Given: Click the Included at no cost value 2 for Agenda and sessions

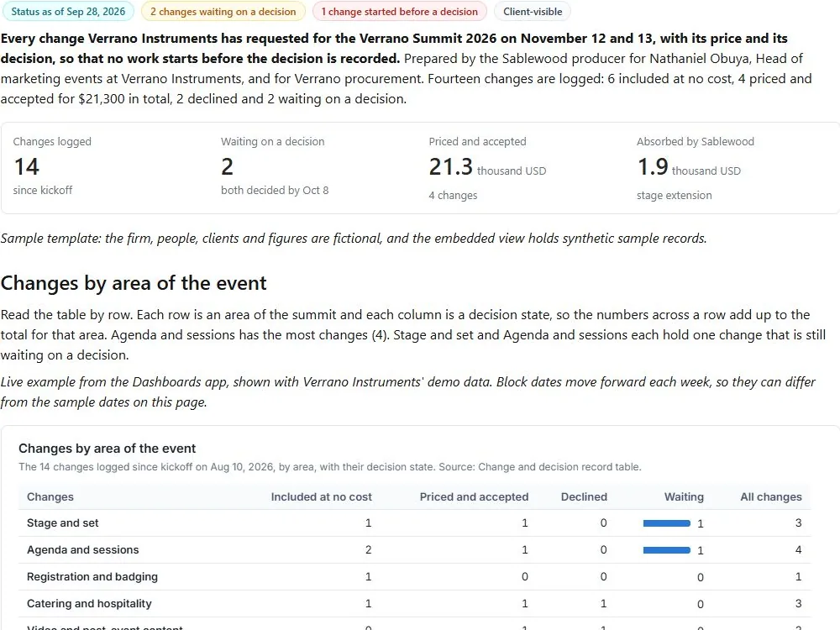Looking at the screenshot, I should 368,549.
